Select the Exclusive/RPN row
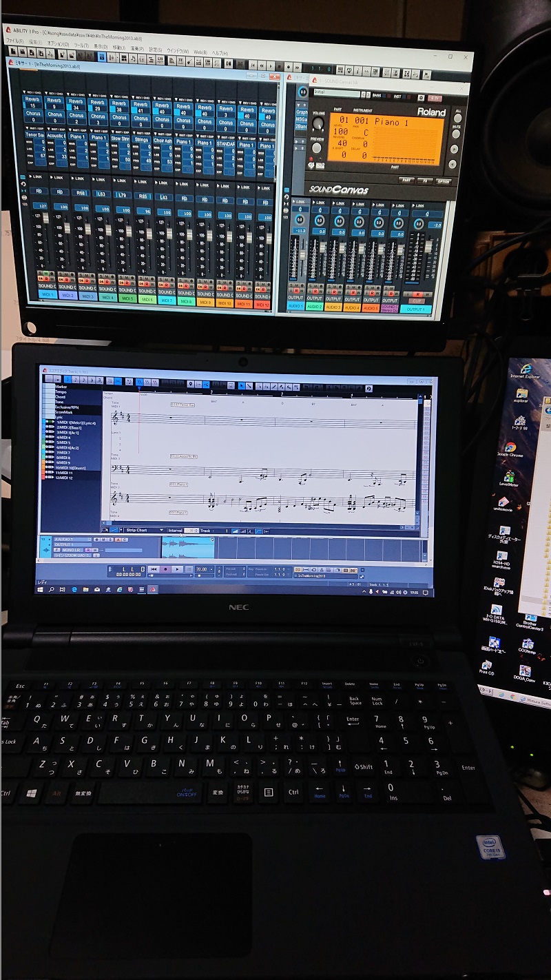551x980 pixels. pos(67,407)
